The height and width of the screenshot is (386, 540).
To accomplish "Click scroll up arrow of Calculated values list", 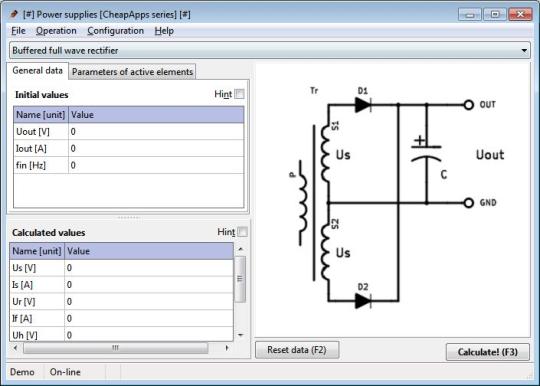I will click(x=241, y=249).
